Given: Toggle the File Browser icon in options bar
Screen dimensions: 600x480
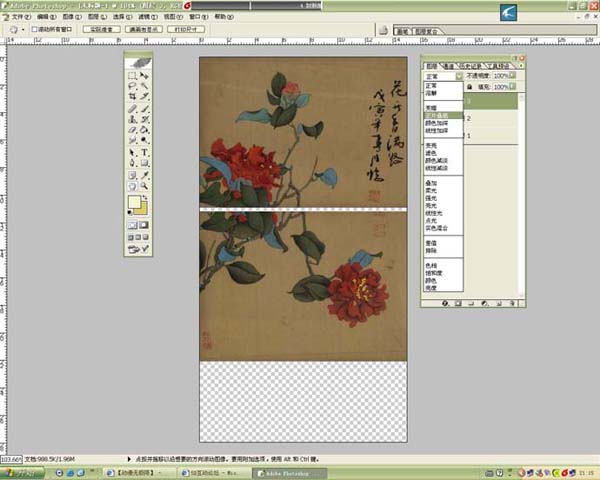Looking at the screenshot, I should tap(383, 30).
